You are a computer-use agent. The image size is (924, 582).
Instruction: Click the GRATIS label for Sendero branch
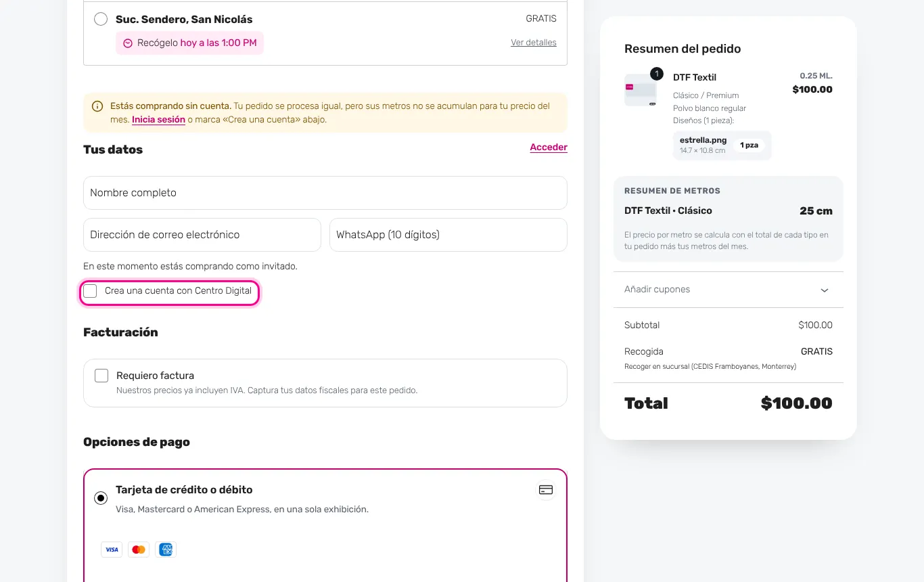(541, 19)
